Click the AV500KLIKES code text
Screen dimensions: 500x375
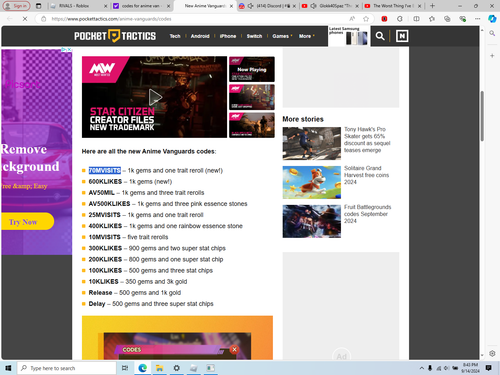(109, 204)
